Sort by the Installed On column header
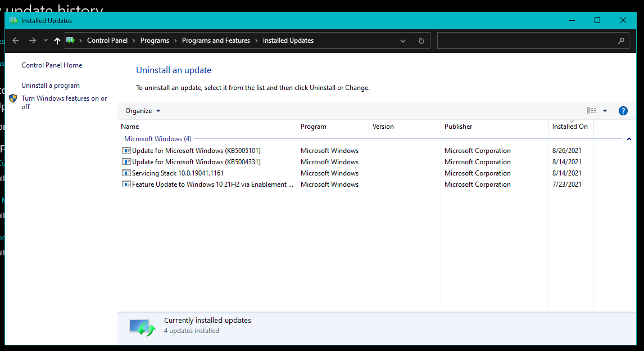Viewport: 644px width, 351px height. (571, 127)
